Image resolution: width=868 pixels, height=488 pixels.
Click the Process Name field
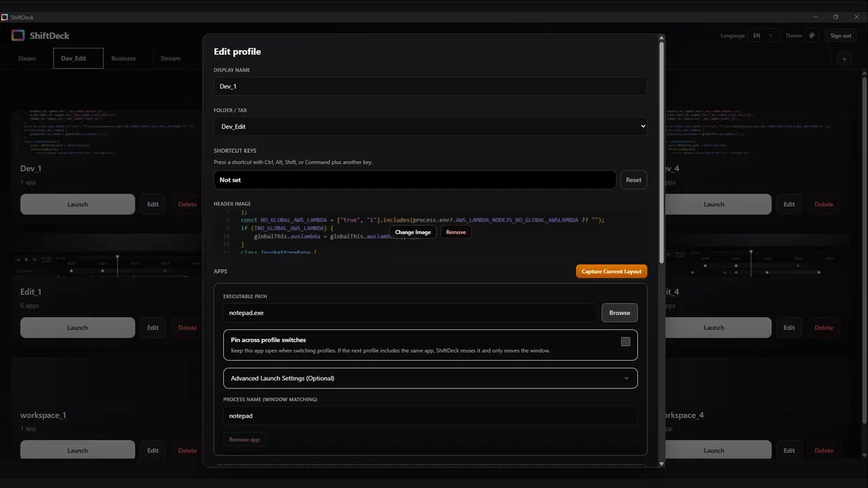tap(430, 416)
